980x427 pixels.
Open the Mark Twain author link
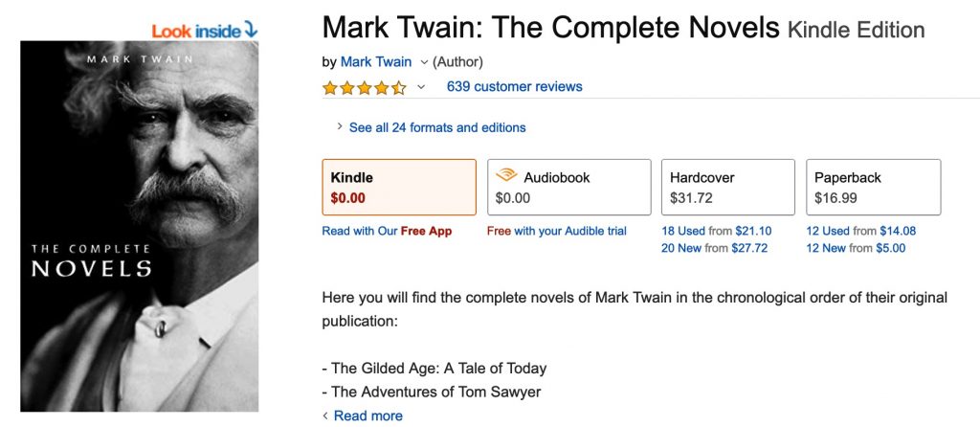pyautogui.click(x=376, y=62)
